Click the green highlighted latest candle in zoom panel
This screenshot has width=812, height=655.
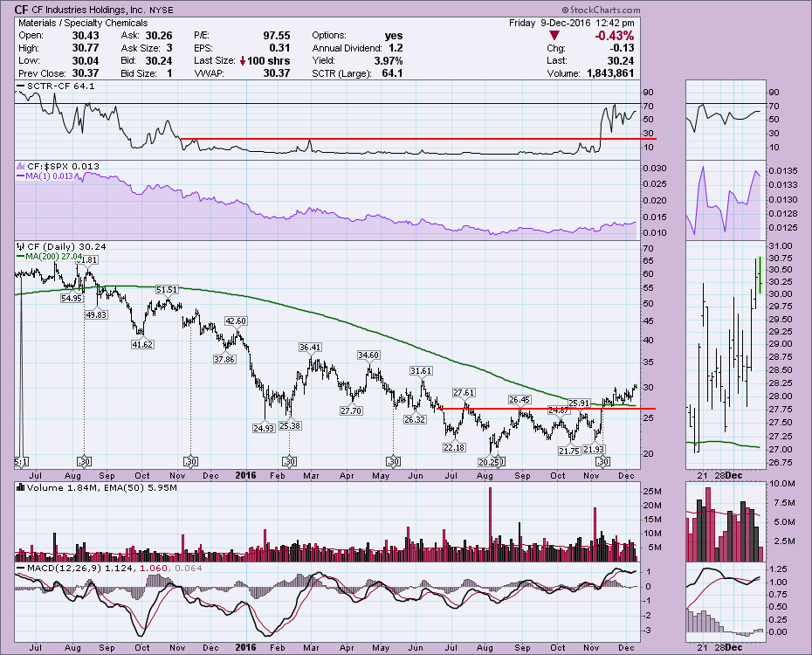tap(760, 275)
